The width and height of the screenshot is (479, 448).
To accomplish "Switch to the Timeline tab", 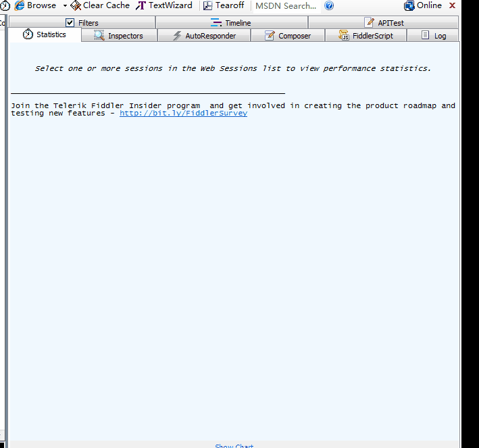I will click(x=232, y=22).
